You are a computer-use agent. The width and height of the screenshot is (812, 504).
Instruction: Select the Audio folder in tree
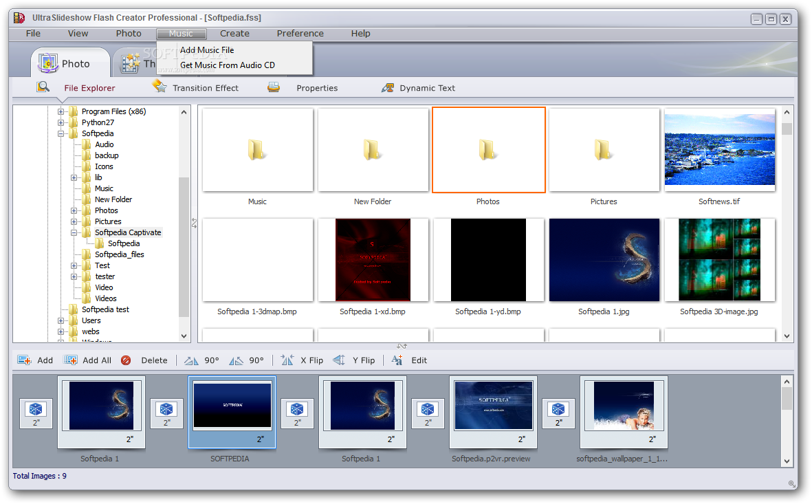coord(104,144)
